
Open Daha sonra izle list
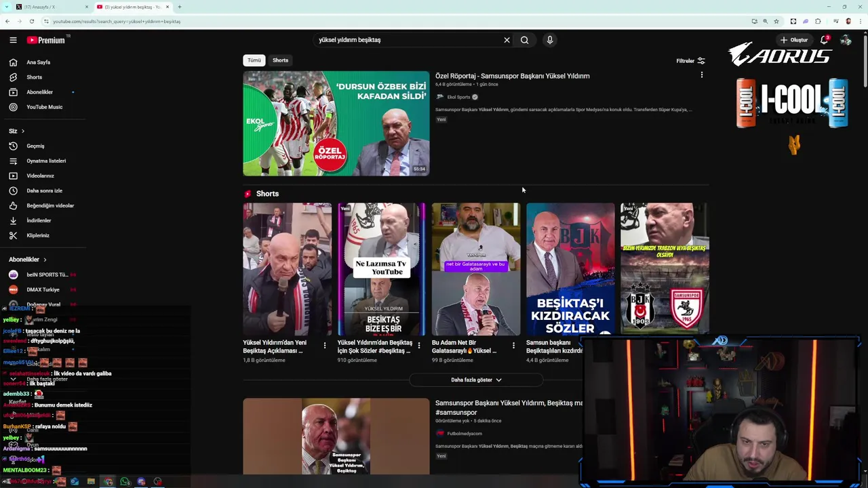pos(44,191)
